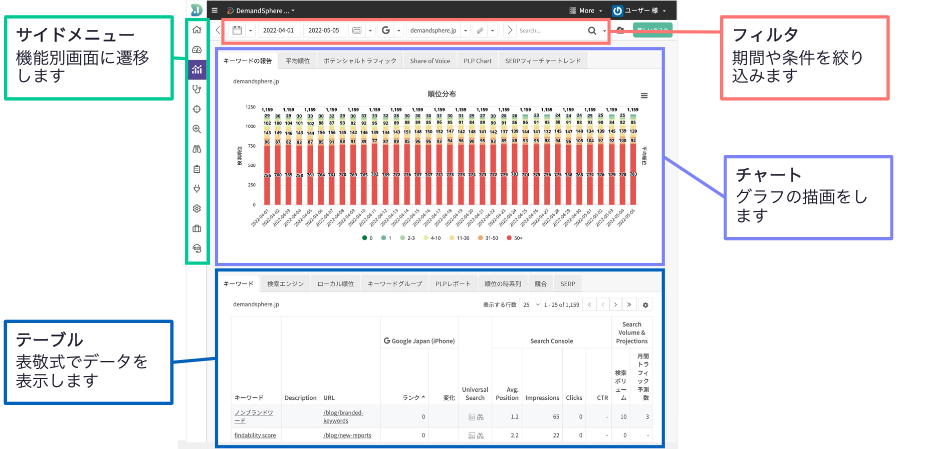Toggle the 0 rank legend series

tap(367, 238)
